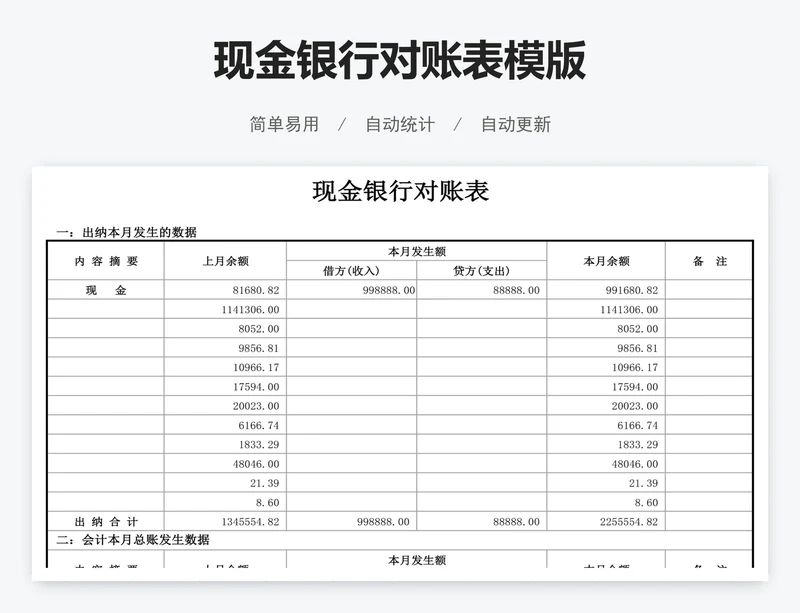Click 上月余额 cell 8.60
This screenshot has width=800, height=613.
click(226, 502)
